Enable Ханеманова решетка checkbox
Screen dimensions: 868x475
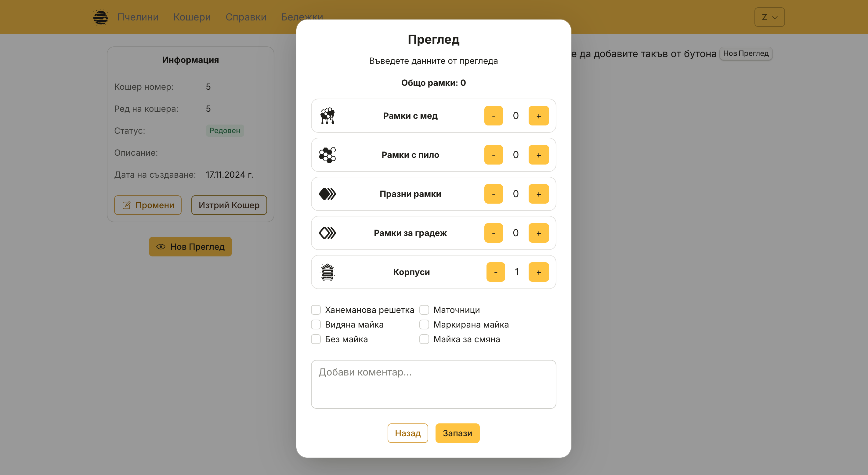pos(316,310)
